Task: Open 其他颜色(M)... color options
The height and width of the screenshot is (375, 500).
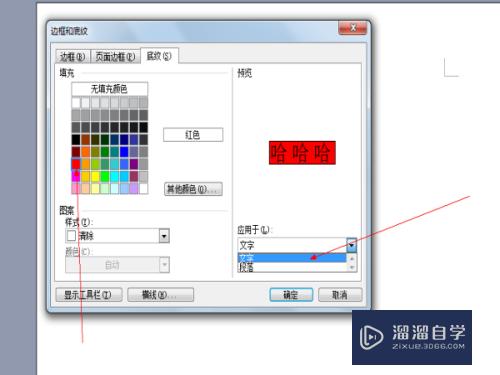Action: 193,189
